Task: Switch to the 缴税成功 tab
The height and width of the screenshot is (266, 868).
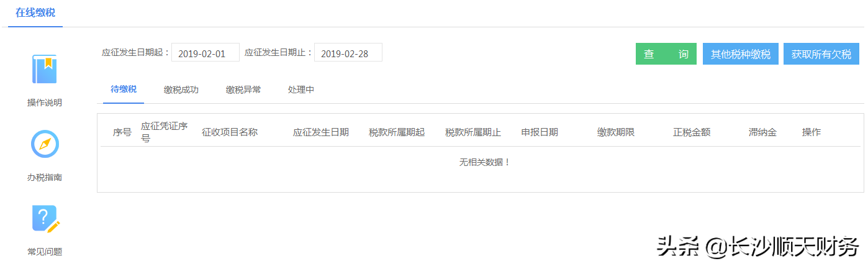Action: point(181,89)
